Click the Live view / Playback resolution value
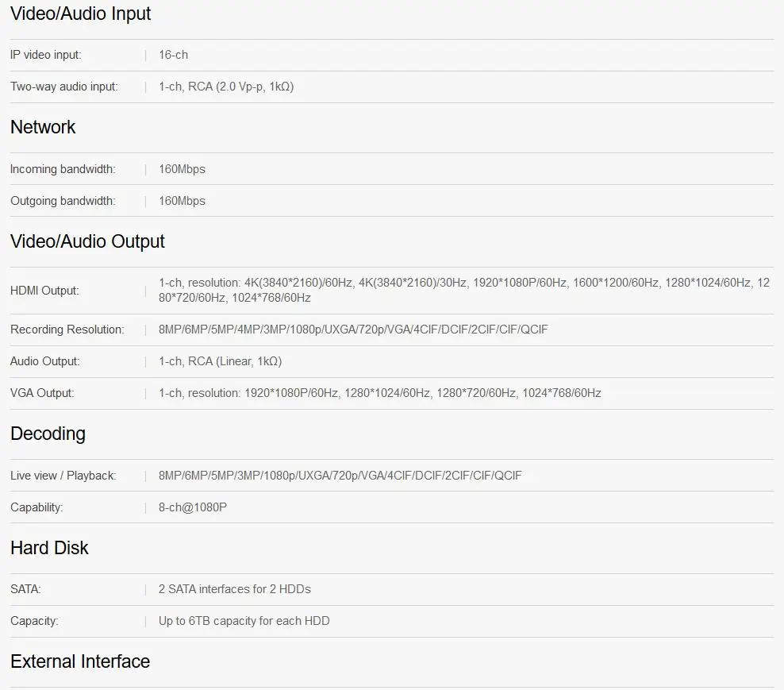Screen dimensions: 784x690 (340, 476)
